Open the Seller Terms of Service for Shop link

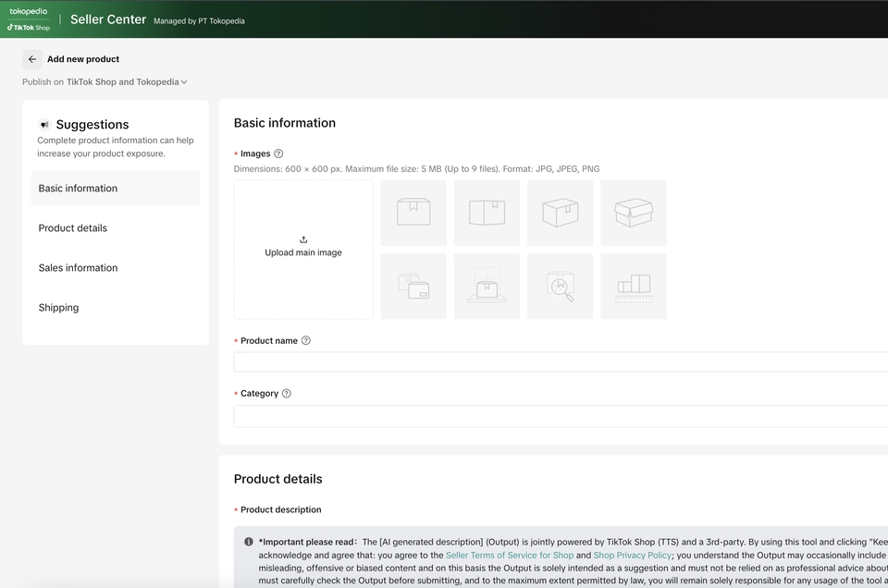tap(510, 555)
